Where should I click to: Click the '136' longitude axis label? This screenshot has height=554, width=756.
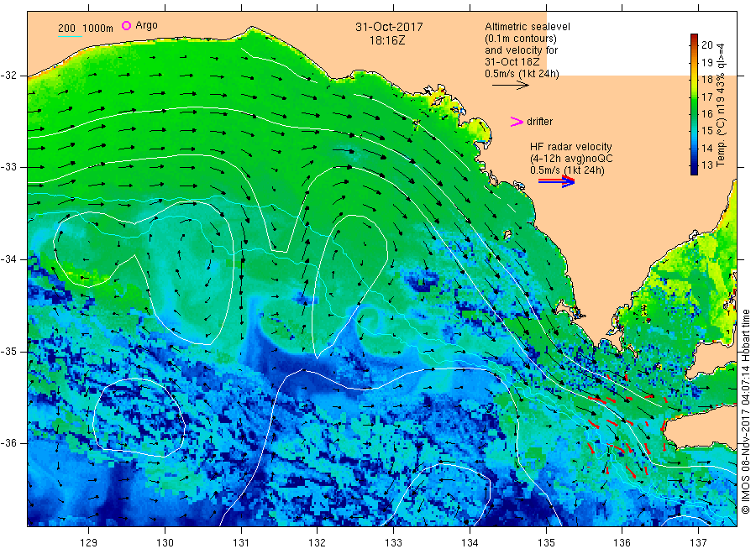(622, 542)
